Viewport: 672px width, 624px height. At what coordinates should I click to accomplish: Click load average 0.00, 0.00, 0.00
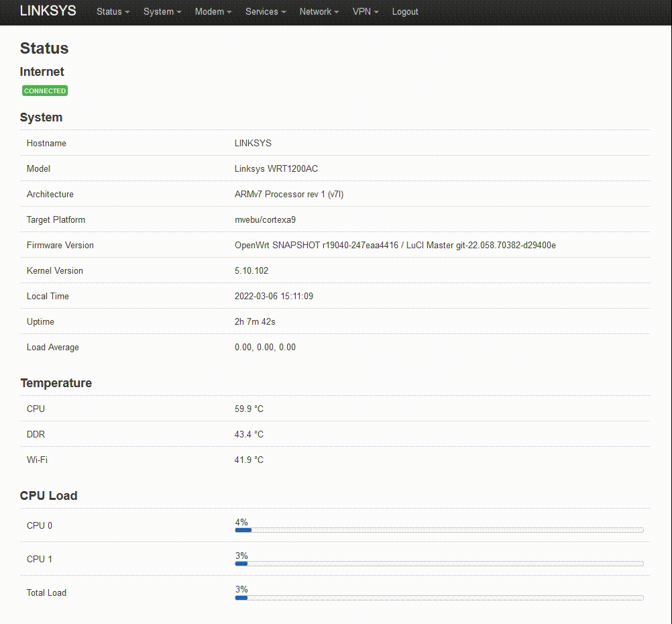[265, 348]
